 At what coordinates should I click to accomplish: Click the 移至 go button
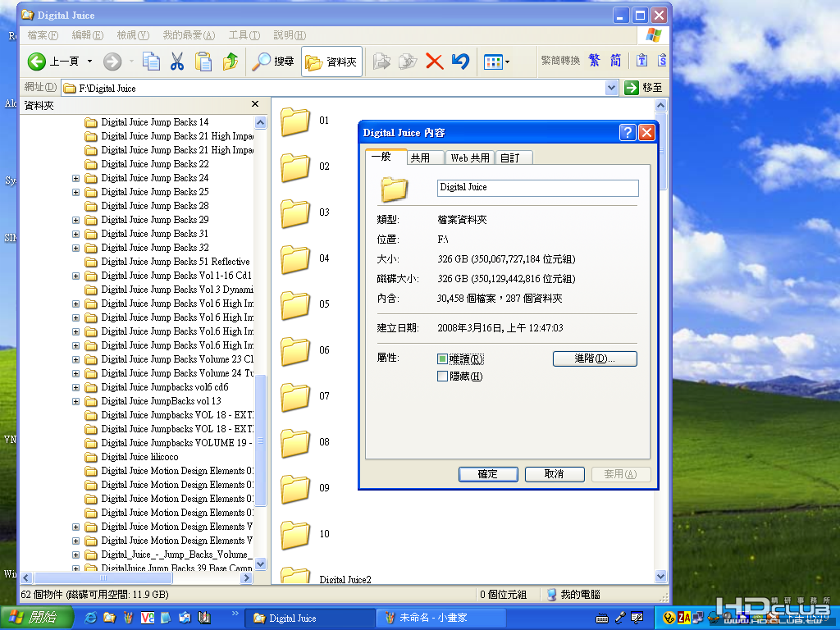point(644,87)
